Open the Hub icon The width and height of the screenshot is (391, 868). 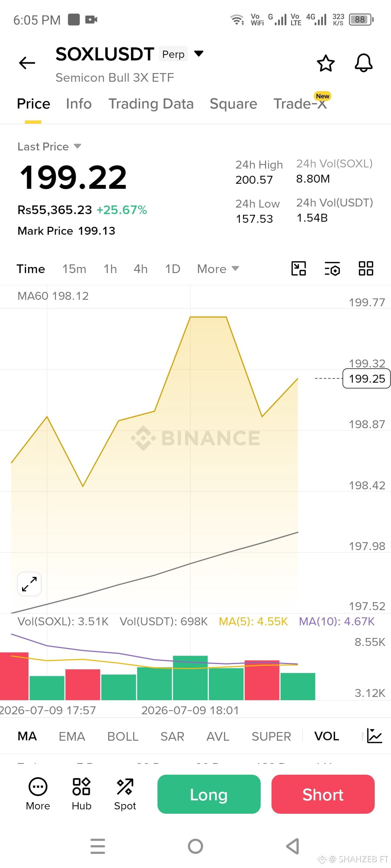coord(81,794)
